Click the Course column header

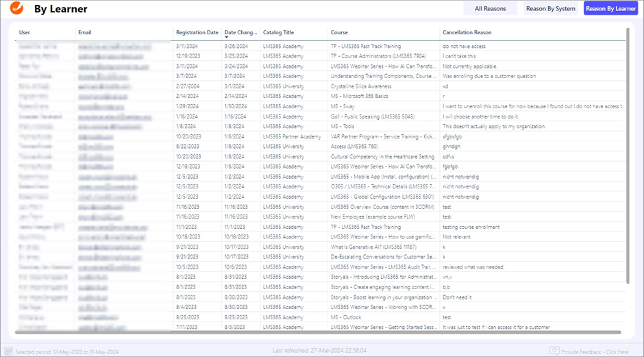pos(339,32)
